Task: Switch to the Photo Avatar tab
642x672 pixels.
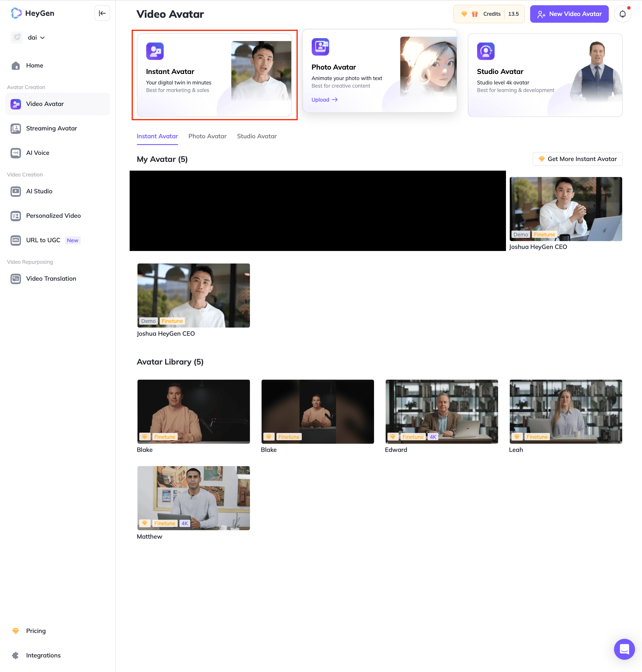Action: click(207, 136)
